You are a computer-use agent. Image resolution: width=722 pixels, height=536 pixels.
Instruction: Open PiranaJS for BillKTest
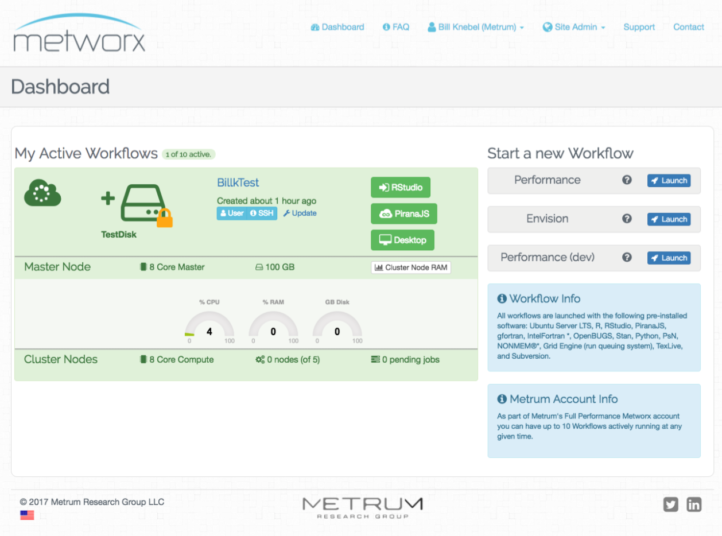[404, 214]
